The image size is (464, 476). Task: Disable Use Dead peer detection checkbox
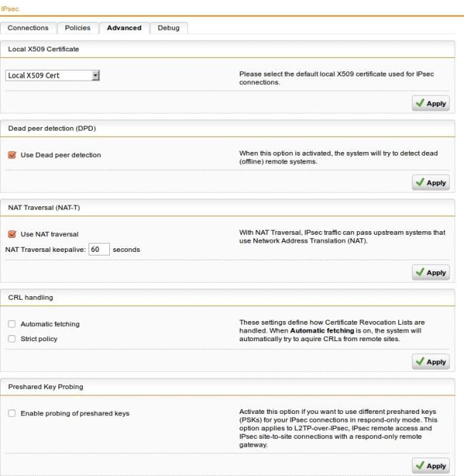[11, 155]
